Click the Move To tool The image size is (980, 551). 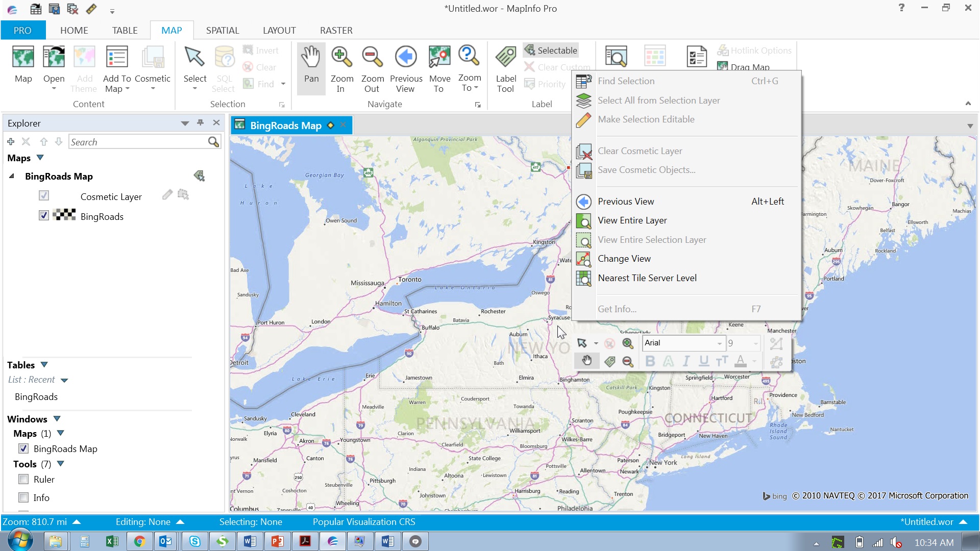click(x=439, y=68)
